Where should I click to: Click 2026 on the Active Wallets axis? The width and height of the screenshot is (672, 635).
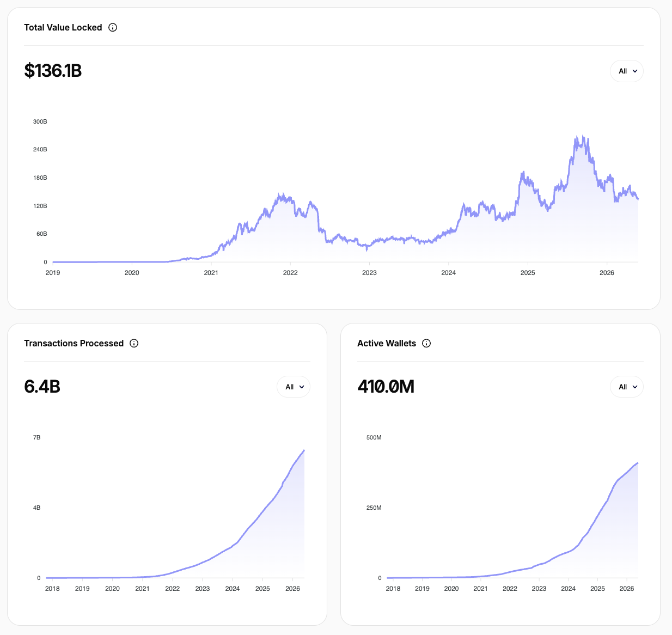627,589
